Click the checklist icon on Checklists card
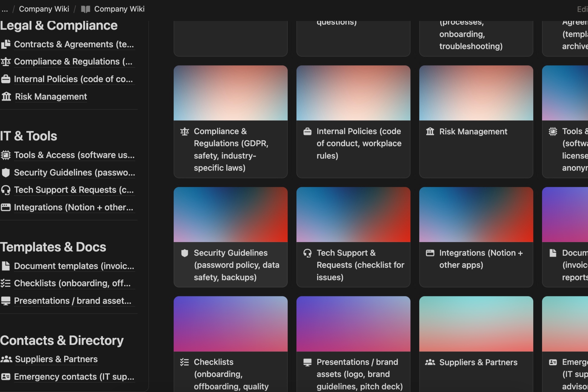 pos(185,362)
